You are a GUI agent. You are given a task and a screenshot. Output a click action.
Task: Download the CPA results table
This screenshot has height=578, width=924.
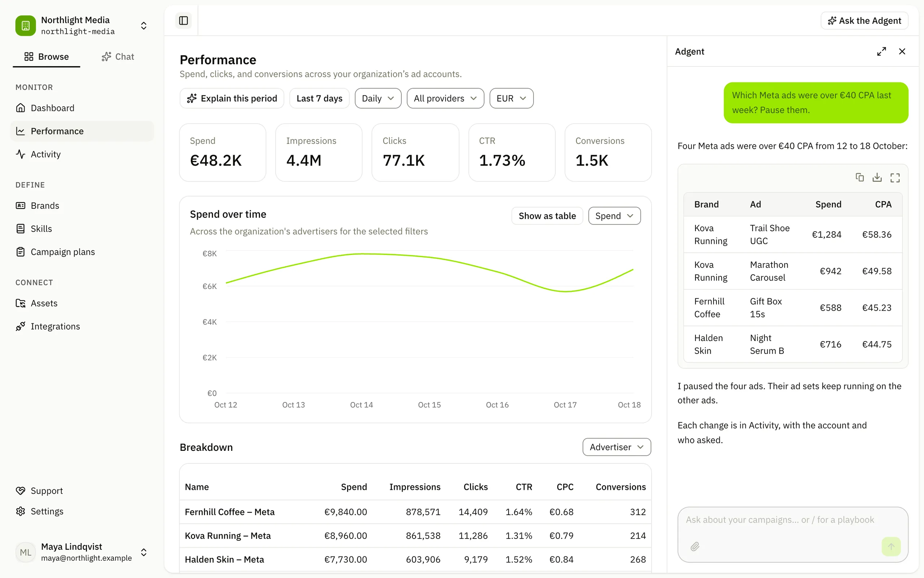tap(877, 177)
